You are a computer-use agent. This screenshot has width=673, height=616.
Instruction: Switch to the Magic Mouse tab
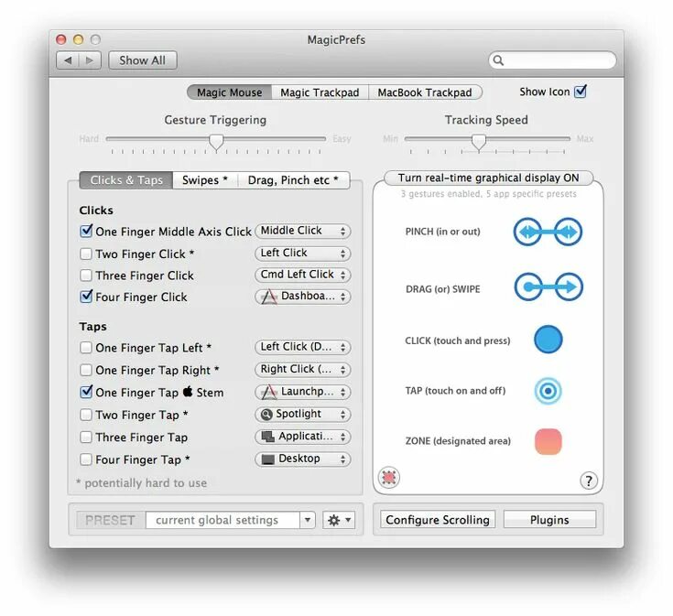229,92
